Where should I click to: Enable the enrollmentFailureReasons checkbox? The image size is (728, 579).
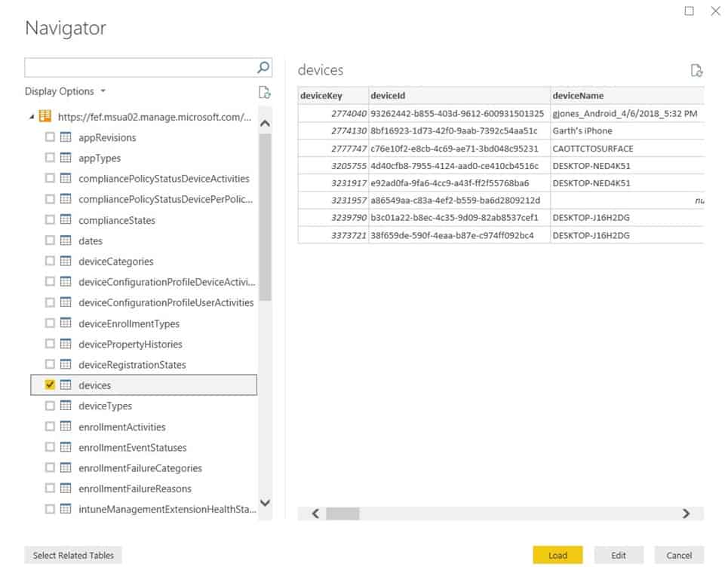pyautogui.click(x=50, y=488)
